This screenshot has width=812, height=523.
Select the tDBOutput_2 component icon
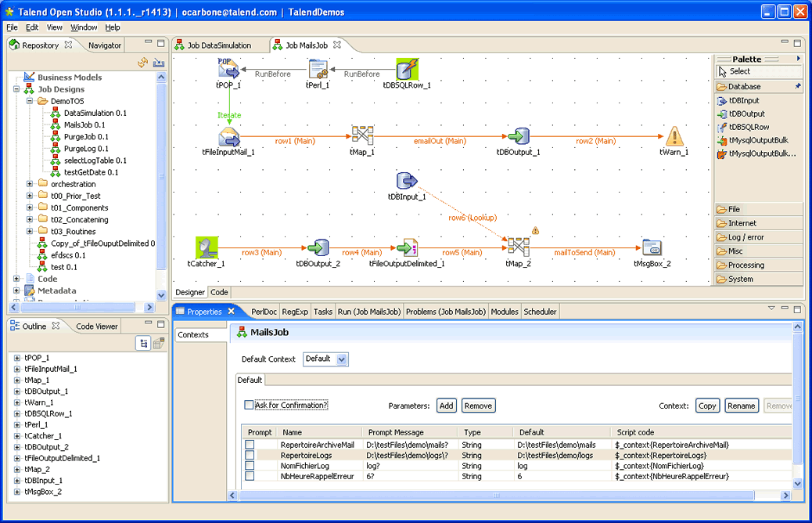click(318, 247)
